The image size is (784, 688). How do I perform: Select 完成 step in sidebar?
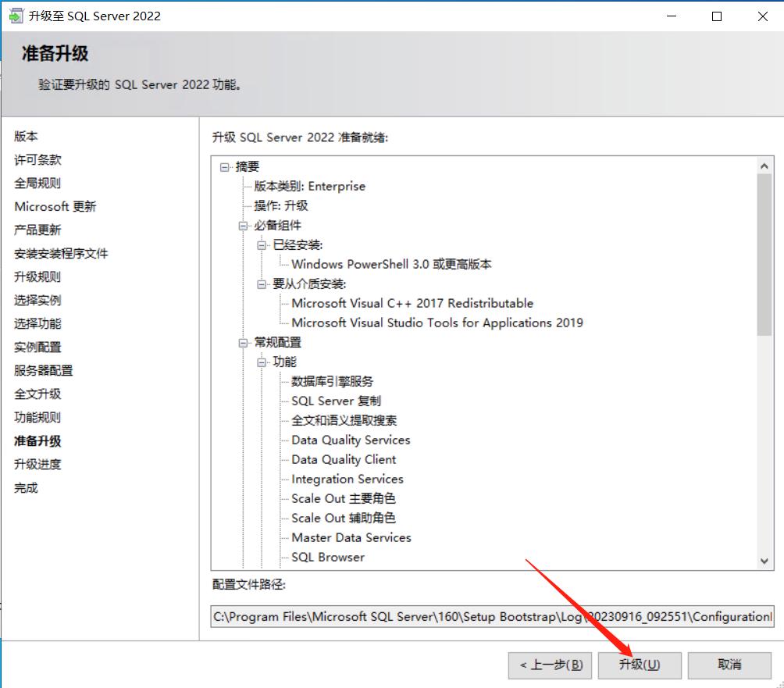click(26, 487)
